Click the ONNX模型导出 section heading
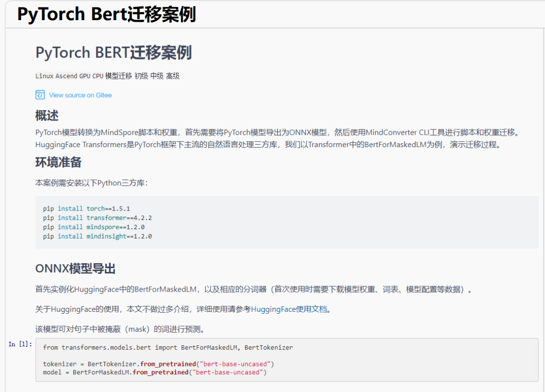The height and width of the screenshot is (392, 545). (75, 269)
